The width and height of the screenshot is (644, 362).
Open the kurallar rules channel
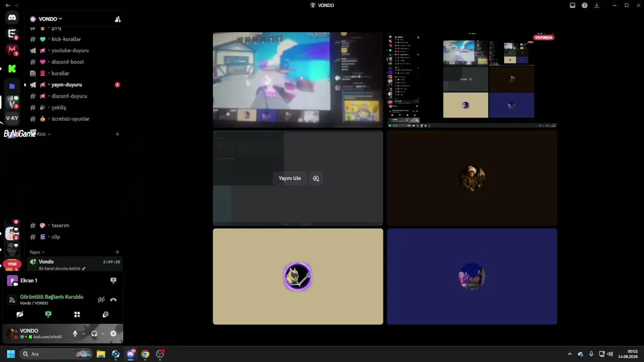click(x=74, y=73)
